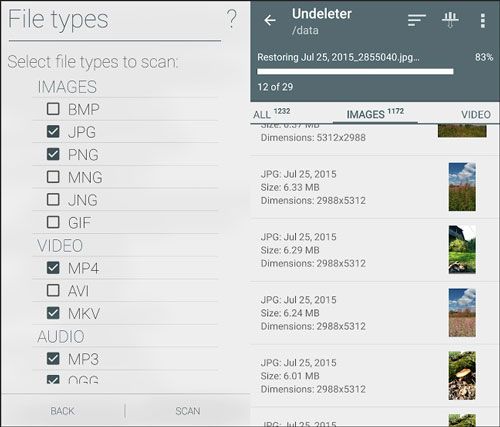Select the 'Size: 6.33 MB' text

click(x=290, y=187)
